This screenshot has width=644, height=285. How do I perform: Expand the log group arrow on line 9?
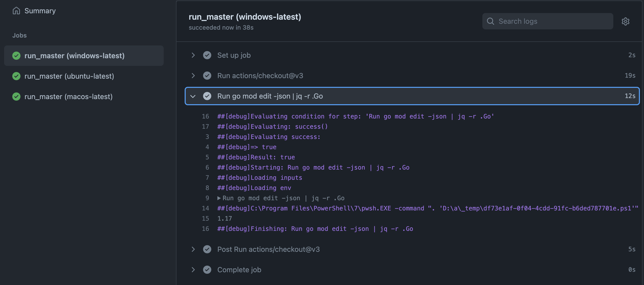[219, 198]
